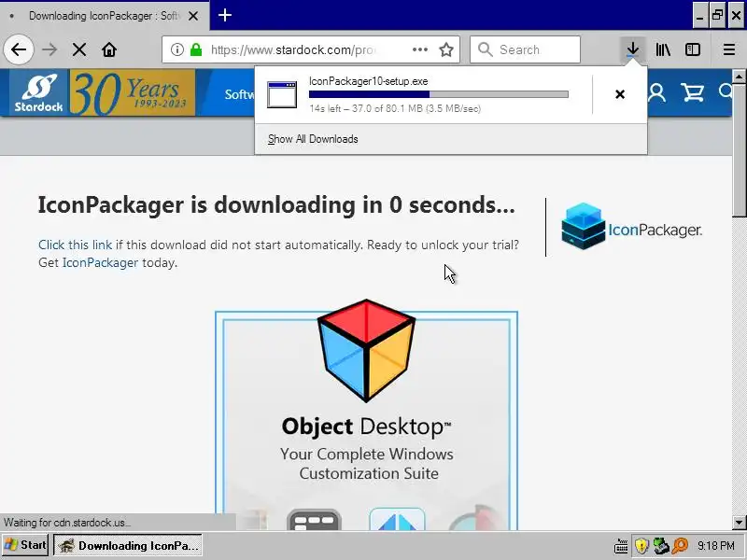The height and width of the screenshot is (560, 747).
Task: Click the Object Desktop title text
Action: pos(366,427)
